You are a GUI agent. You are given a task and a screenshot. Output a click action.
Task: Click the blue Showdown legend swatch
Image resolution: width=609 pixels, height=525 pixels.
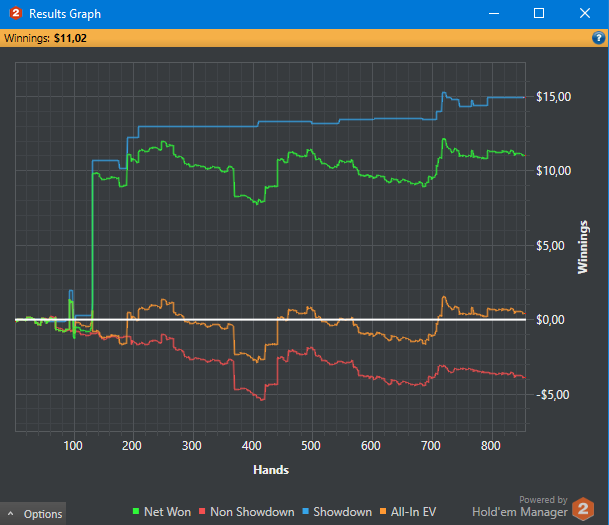tap(305, 511)
